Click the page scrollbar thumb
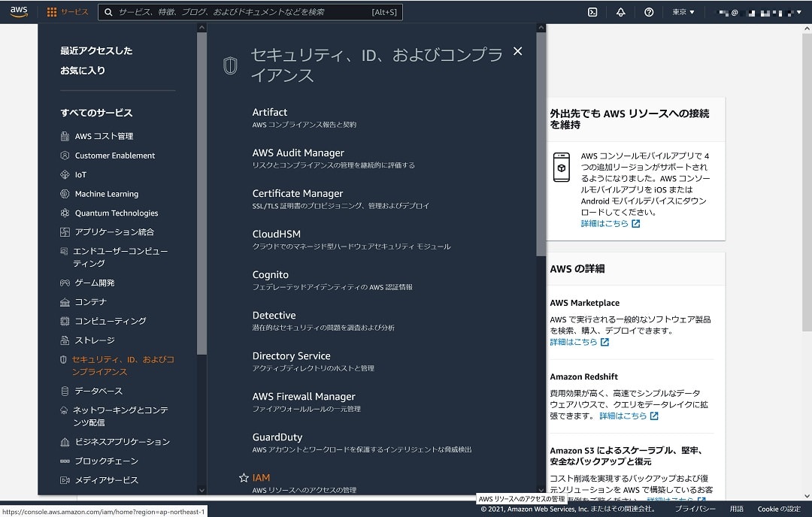The image size is (812, 517). [807, 182]
